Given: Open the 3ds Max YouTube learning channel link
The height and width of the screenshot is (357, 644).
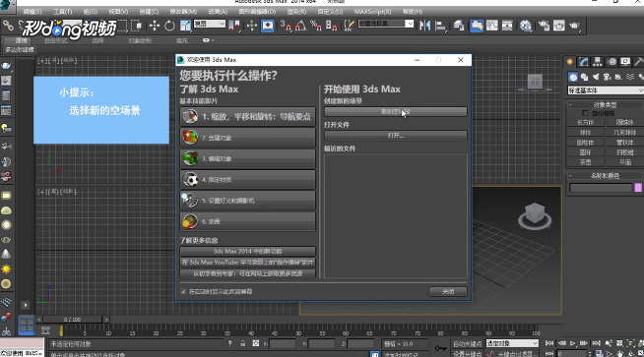Looking at the screenshot, I should pyautogui.click(x=248, y=262).
